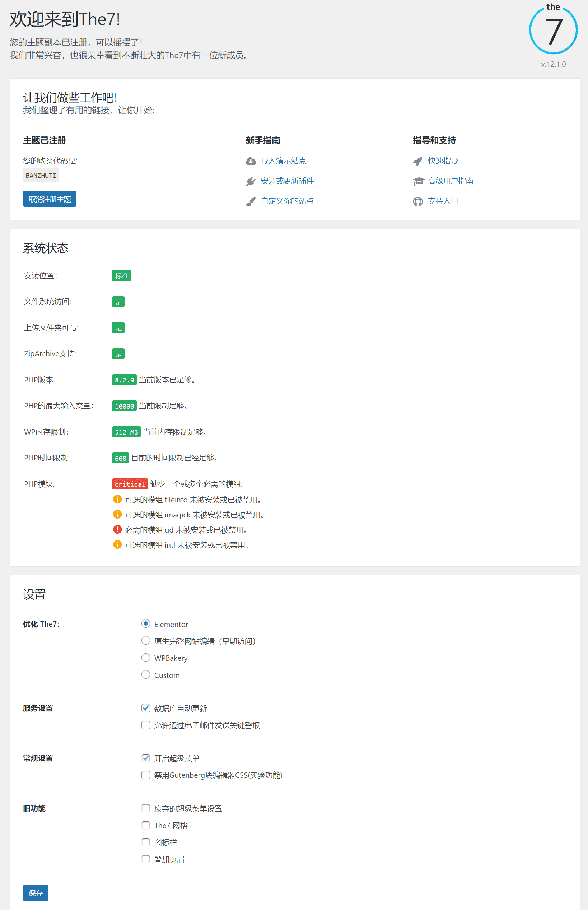
Task: Open the 快速指导 link
Action: click(443, 161)
